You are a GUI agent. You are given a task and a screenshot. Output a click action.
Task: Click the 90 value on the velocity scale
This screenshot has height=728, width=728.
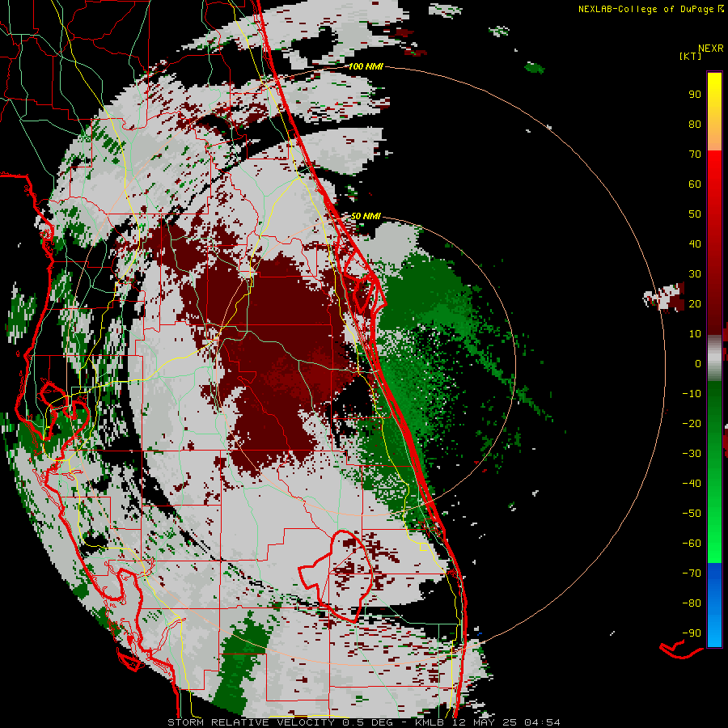tap(695, 95)
